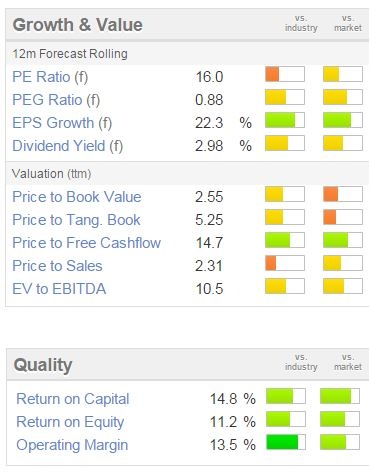Click the EPS Growth (f) link
The height and width of the screenshot is (475, 369).
click(62, 123)
